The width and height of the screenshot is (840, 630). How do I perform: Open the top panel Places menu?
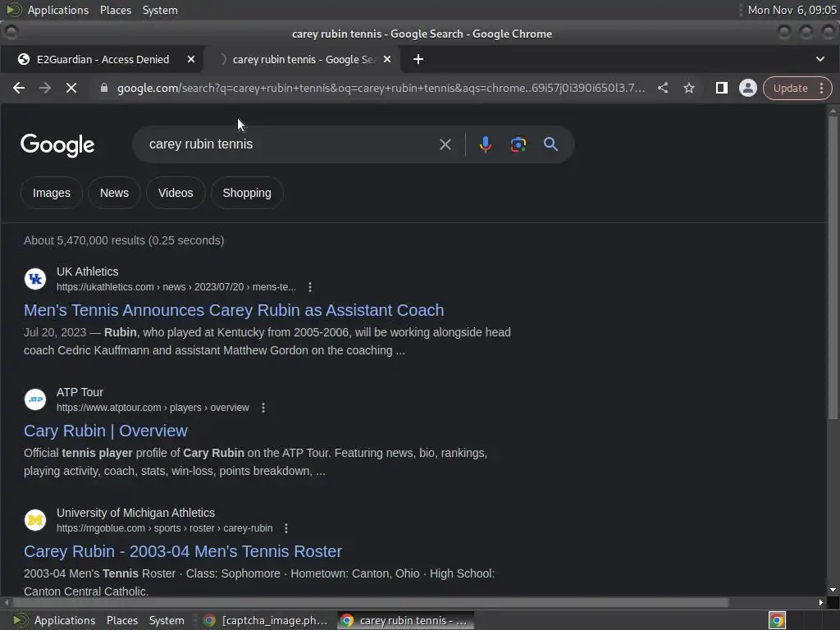(x=116, y=10)
